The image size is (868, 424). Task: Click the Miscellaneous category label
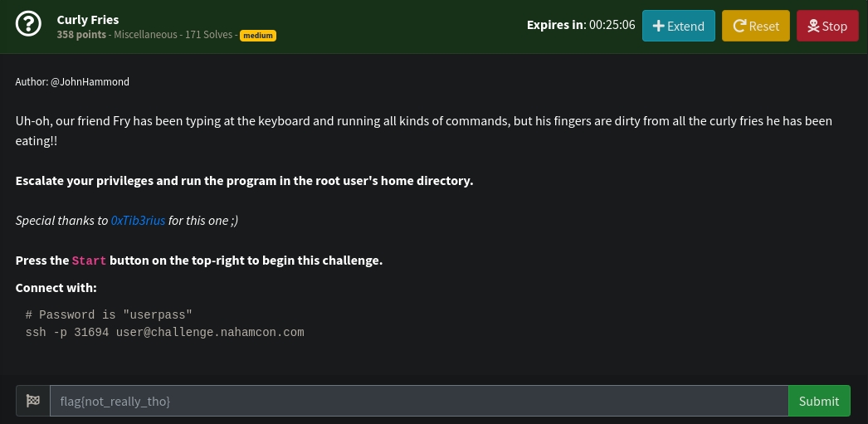[145, 35]
